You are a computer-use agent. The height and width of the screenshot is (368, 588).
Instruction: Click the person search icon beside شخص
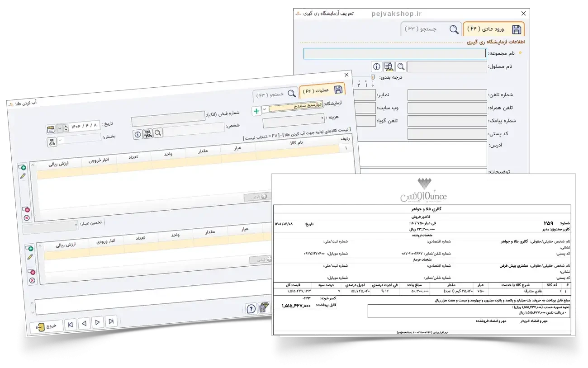[x=148, y=134]
